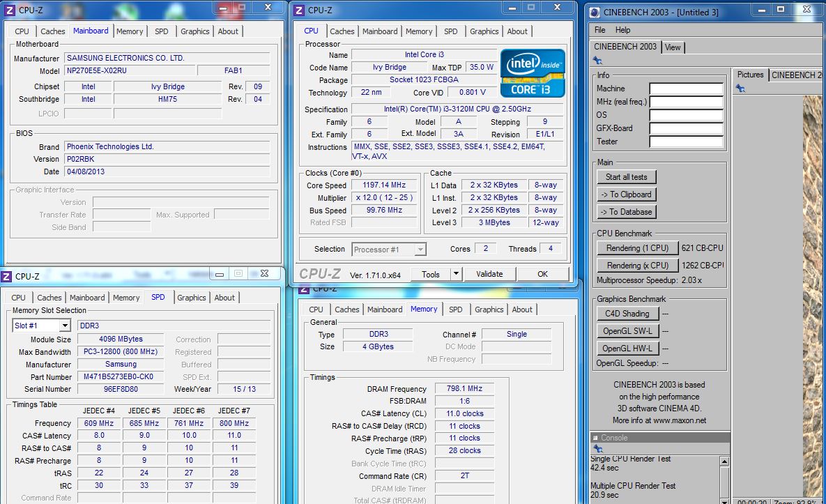826x504 pixels.
Task: Click the Machine input field
Action: pos(686,89)
